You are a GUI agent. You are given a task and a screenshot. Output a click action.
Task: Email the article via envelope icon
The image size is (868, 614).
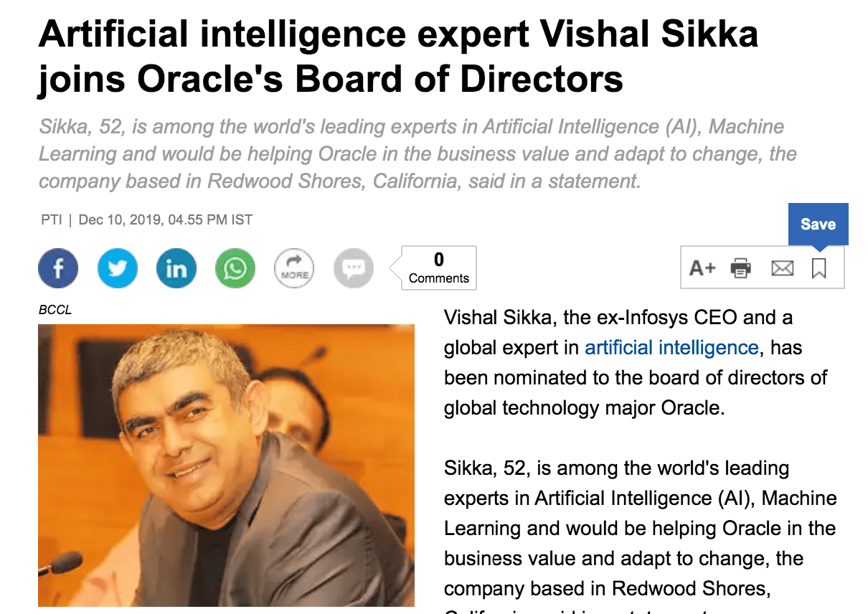(x=782, y=268)
